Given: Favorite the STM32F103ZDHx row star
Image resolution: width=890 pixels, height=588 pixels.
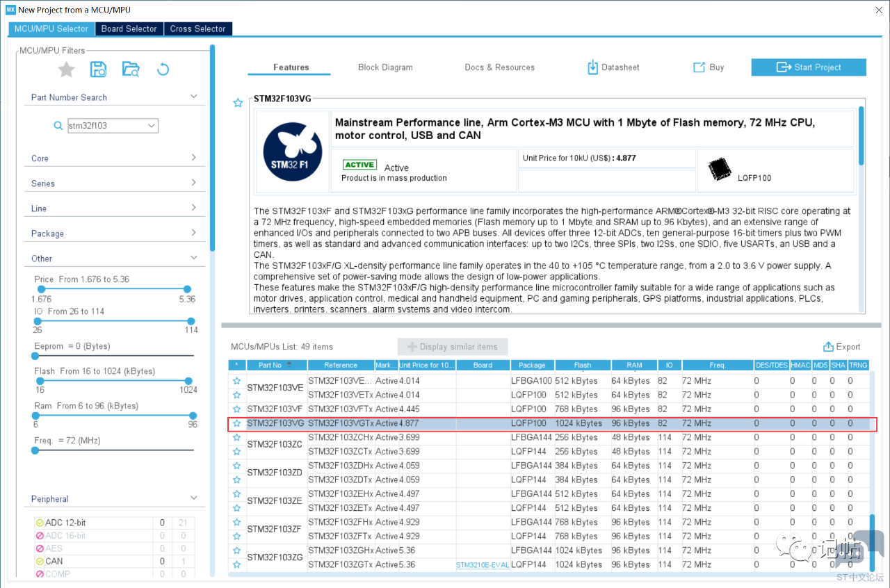Looking at the screenshot, I should click(x=236, y=466).
